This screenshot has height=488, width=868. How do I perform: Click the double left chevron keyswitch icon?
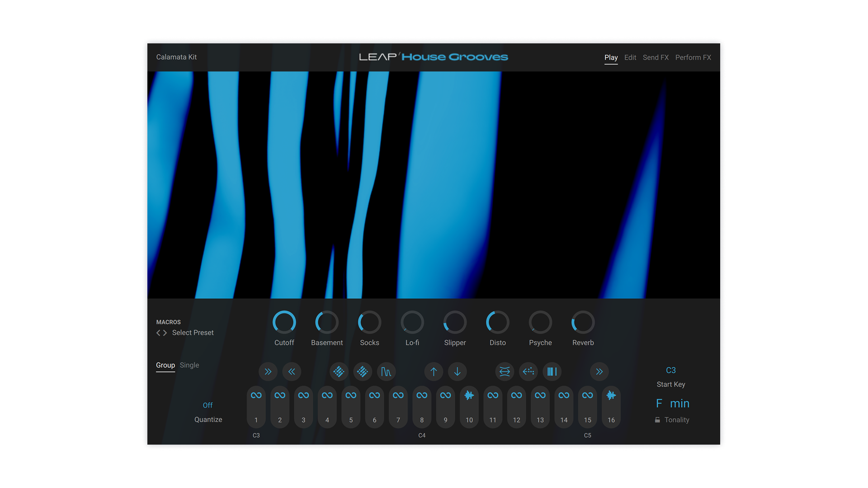[292, 371]
